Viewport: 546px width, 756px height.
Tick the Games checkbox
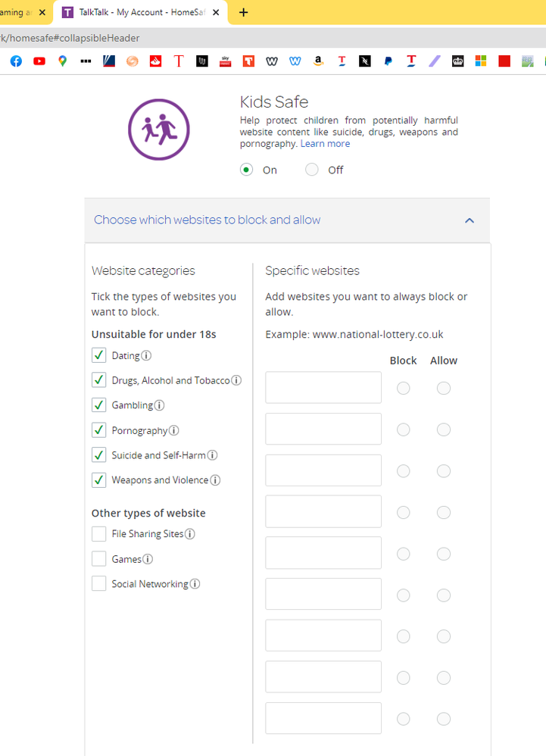click(x=98, y=559)
